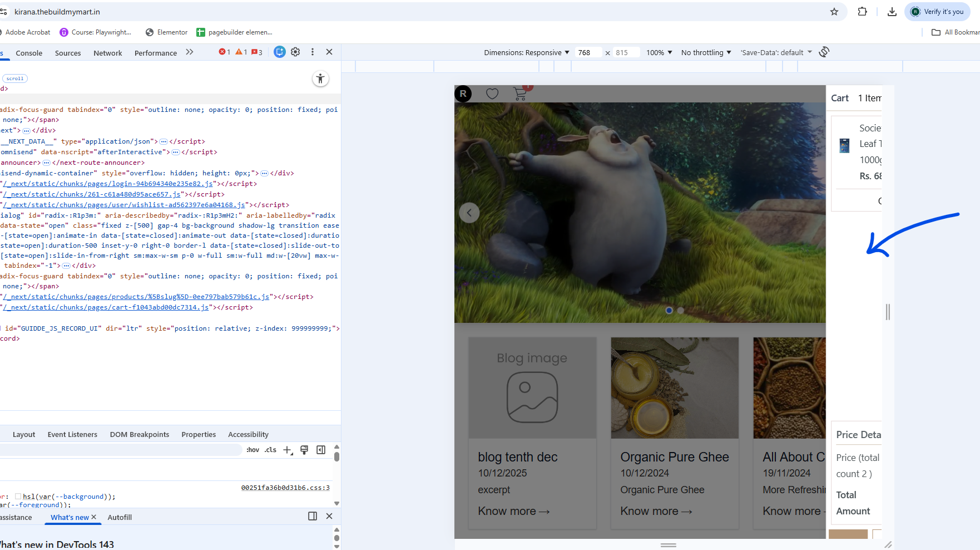Viewport: 980px width, 550px height.
Task: Select the Autofill drawer tab
Action: [120, 517]
